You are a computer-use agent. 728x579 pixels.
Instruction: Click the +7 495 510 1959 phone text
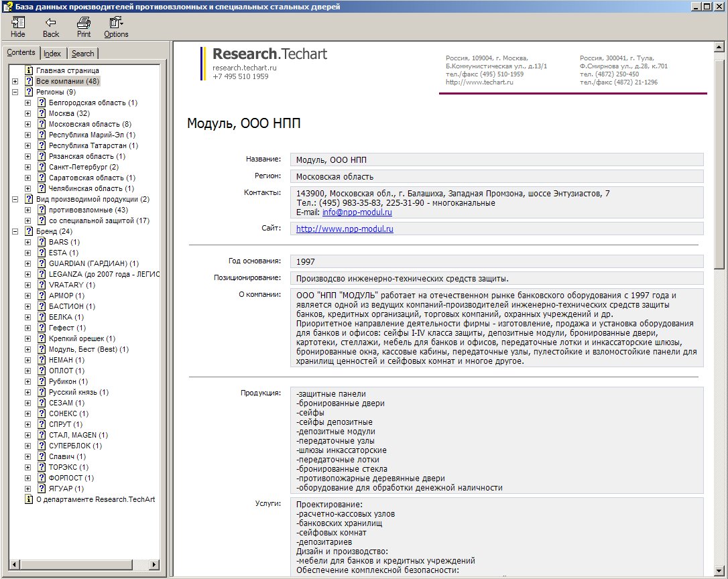(x=241, y=76)
